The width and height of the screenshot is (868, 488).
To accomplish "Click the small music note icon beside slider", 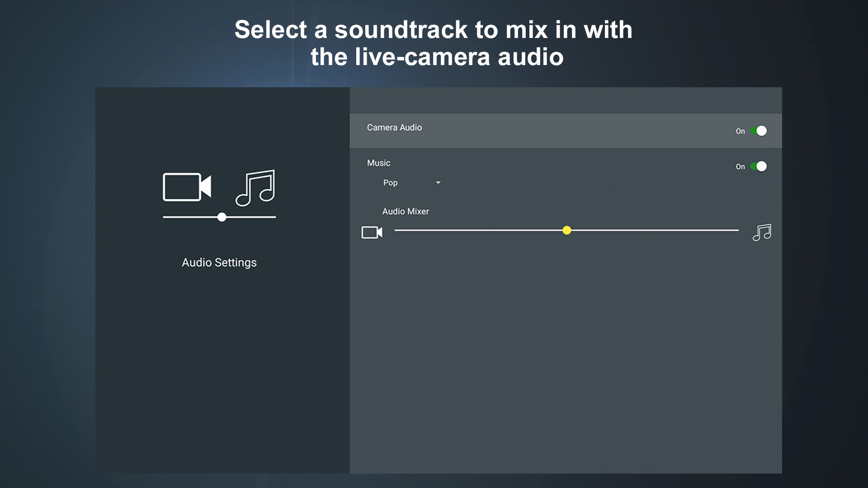I will (762, 232).
